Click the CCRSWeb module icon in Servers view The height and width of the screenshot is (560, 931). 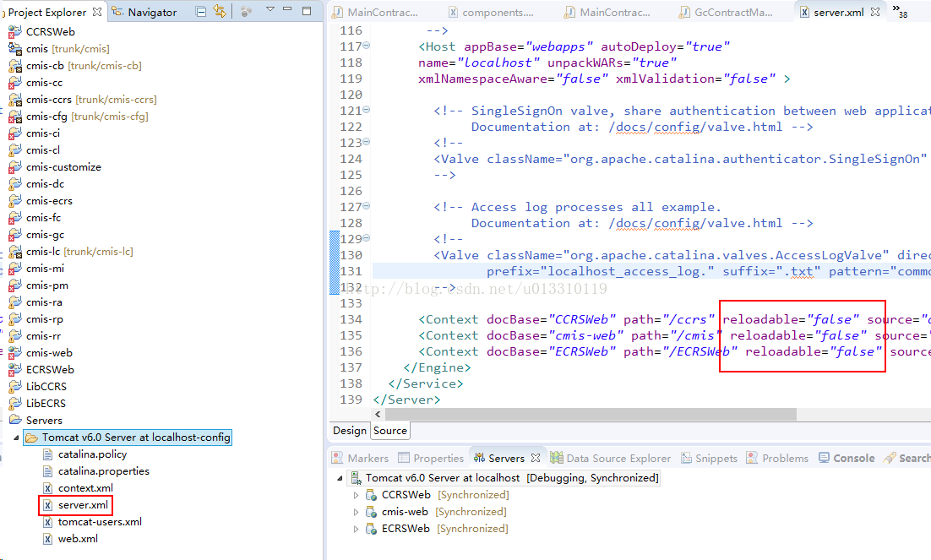point(372,495)
